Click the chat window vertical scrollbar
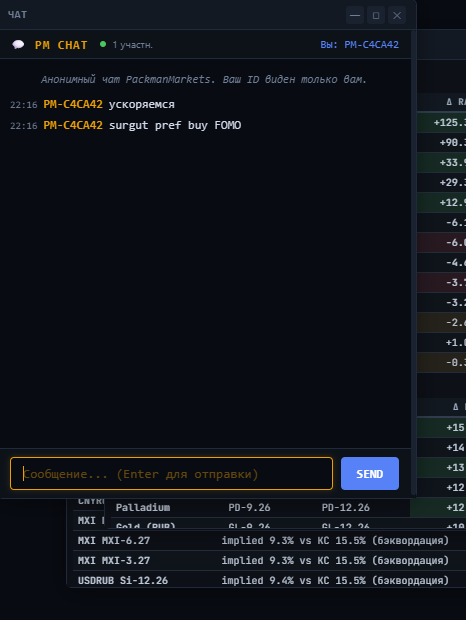The height and width of the screenshot is (620, 466). pyautogui.click(x=413, y=263)
